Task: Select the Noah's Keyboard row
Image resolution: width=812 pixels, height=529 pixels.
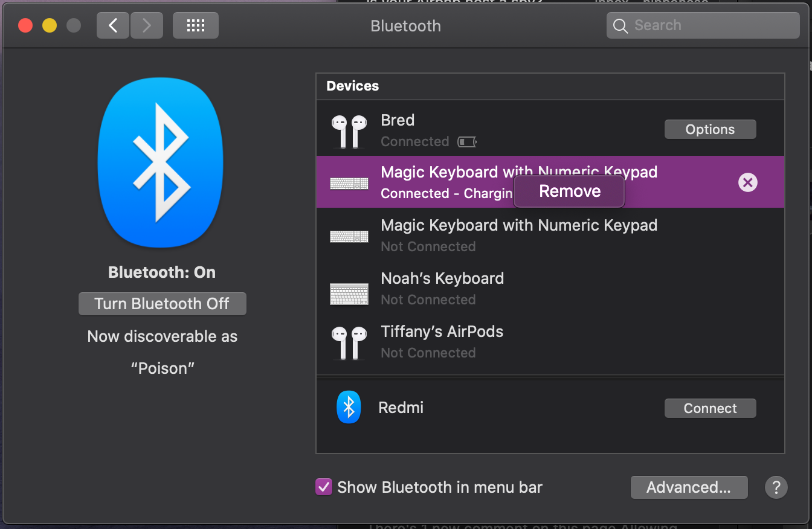Action: (x=550, y=289)
